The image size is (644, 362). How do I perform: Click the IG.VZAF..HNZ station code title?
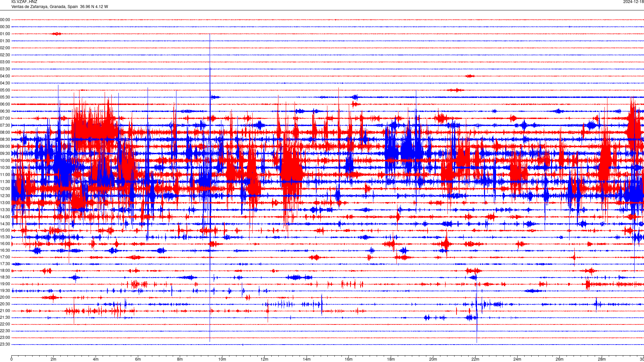click(24, 2)
